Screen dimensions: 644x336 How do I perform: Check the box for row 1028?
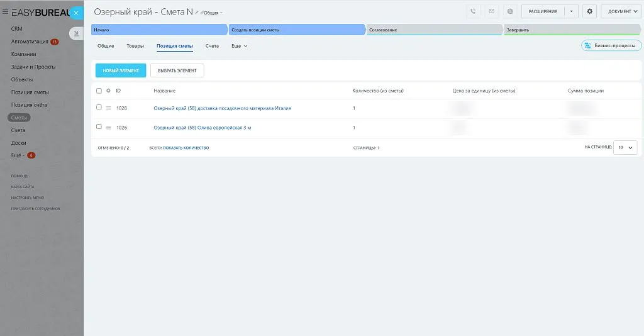pos(99,108)
